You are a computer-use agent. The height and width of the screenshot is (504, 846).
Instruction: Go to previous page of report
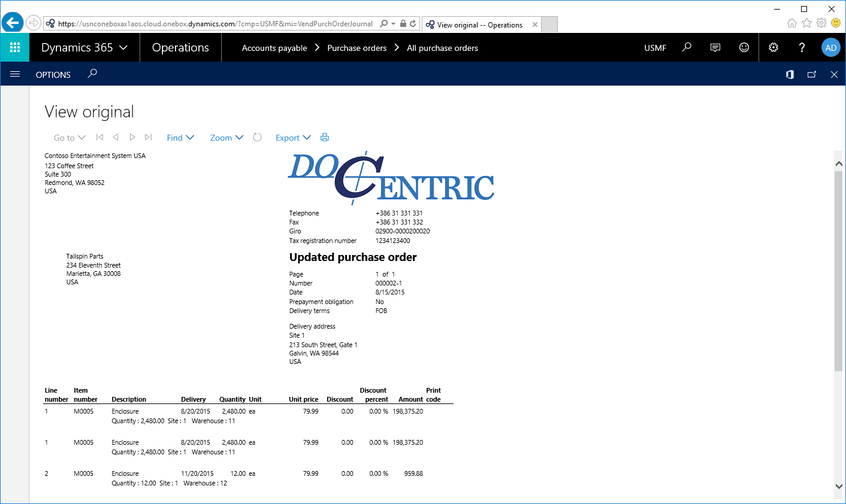click(x=116, y=137)
